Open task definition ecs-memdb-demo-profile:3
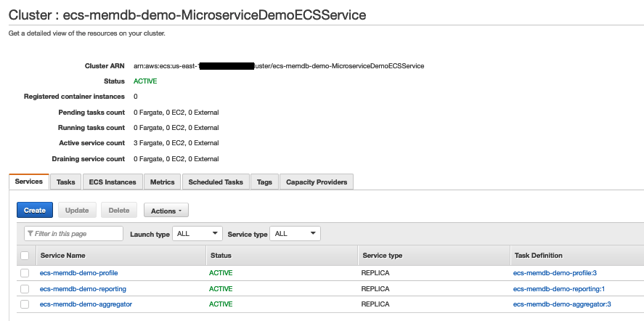The image size is (644, 321). point(555,273)
